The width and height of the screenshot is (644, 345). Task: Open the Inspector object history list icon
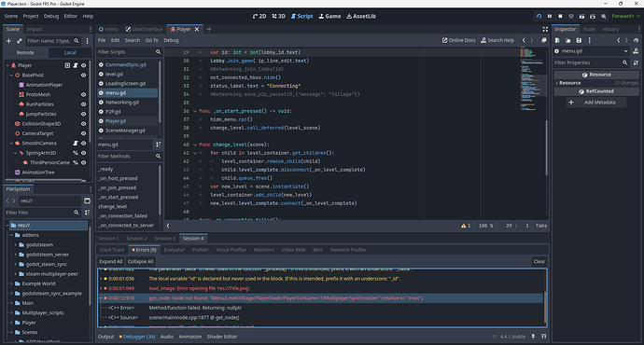[x=636, y=40]
